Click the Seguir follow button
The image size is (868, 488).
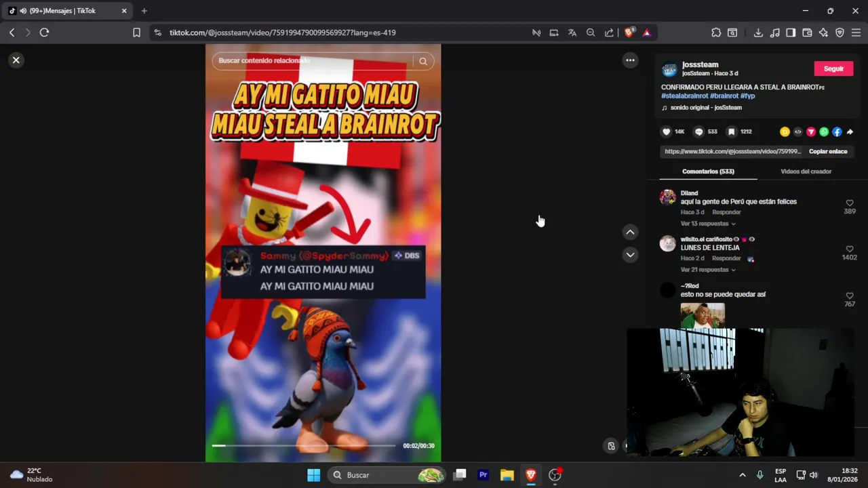pyautogui.click(x=833, y=68)
